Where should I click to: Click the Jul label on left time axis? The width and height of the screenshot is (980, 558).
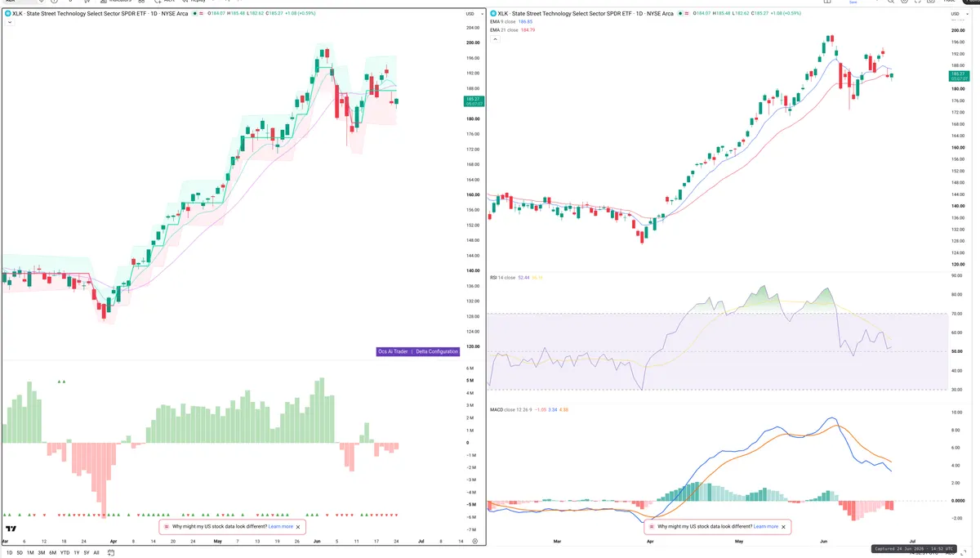(x=421, y=541)
